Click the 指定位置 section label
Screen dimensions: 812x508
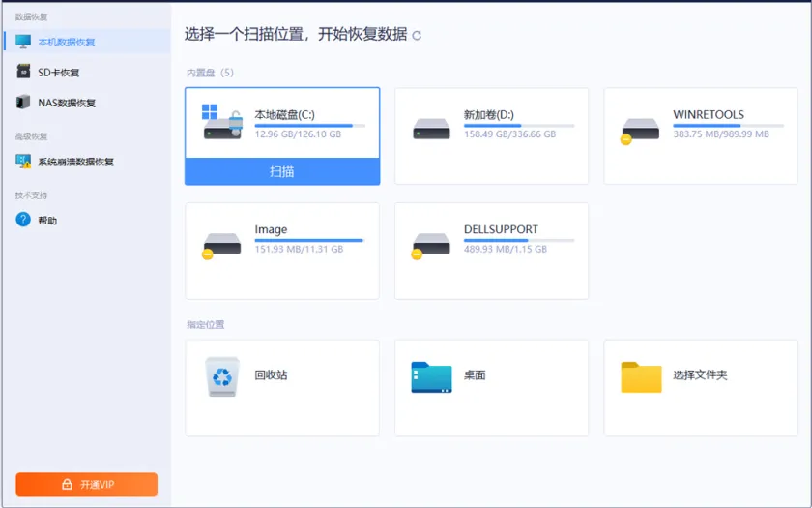pos(206,325)
